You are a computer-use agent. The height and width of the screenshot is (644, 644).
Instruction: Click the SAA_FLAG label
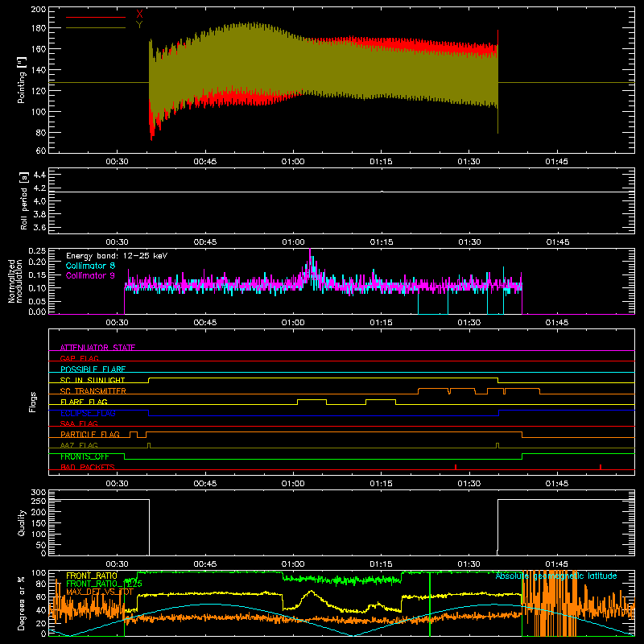[79, 423]
